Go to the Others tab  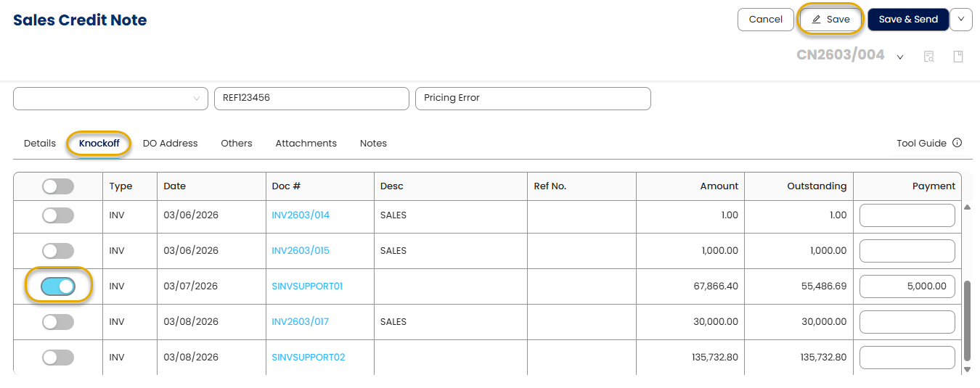pyautogui.click(x=237, y=144)
